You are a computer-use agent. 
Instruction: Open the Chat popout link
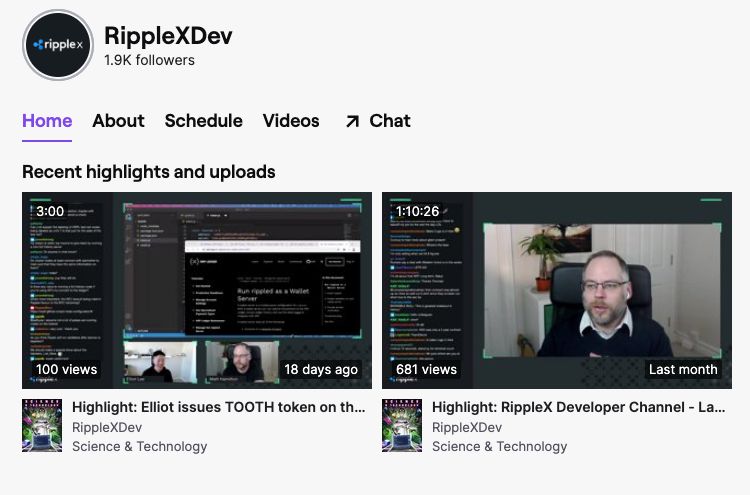(378, 121)
